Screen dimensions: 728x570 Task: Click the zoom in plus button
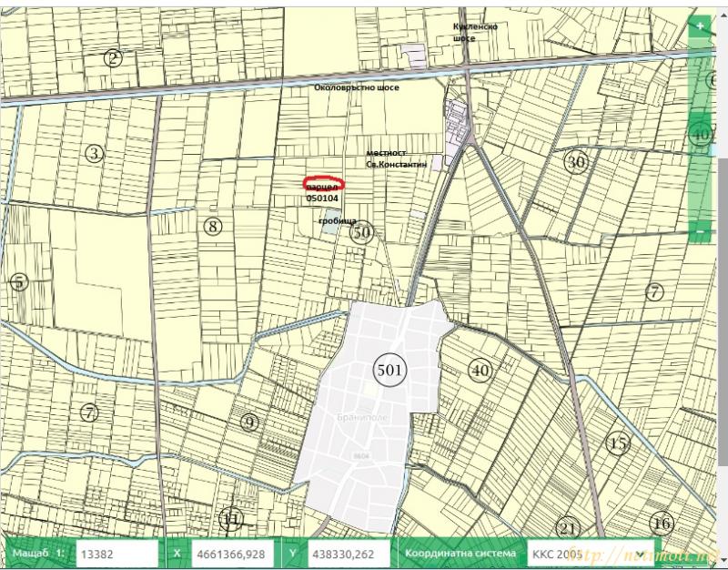point(699,26)
